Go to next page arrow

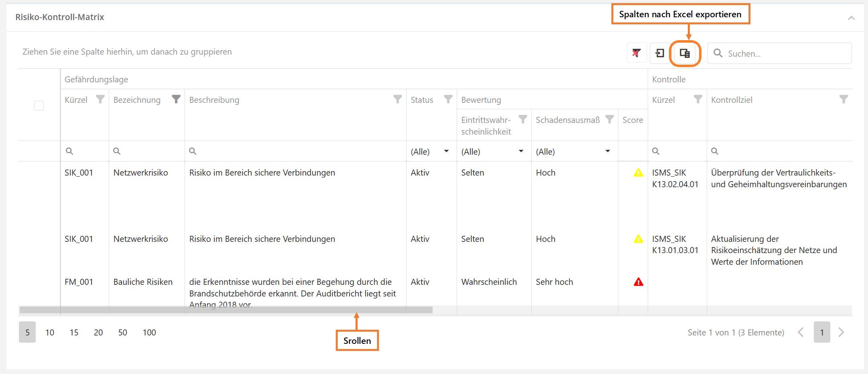click(841, 332)
